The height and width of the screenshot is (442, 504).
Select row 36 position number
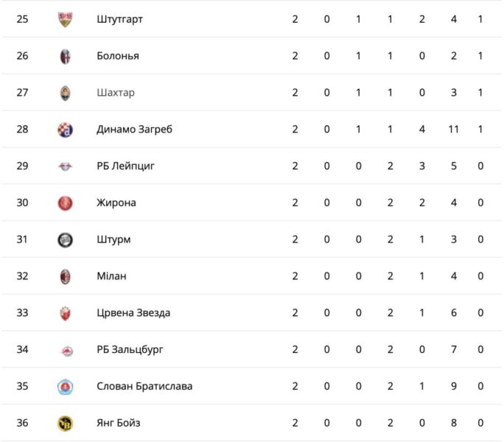pyautogui.click(x=23, y=423)
